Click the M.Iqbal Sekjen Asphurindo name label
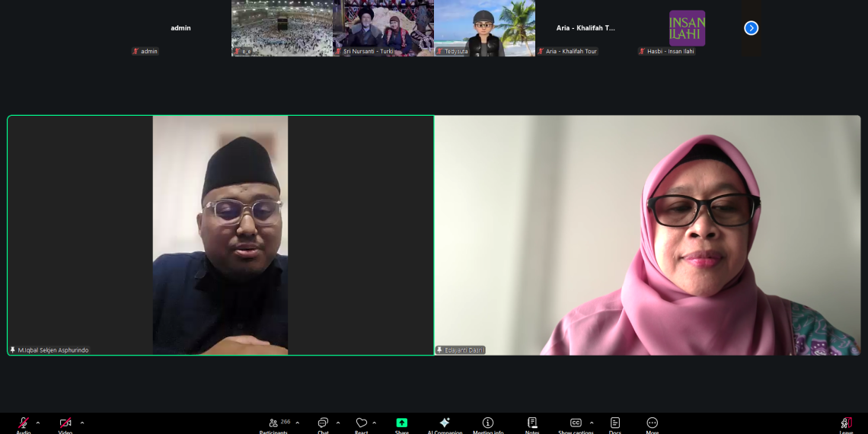Screen dimensions: 868x434 [53, 350]
